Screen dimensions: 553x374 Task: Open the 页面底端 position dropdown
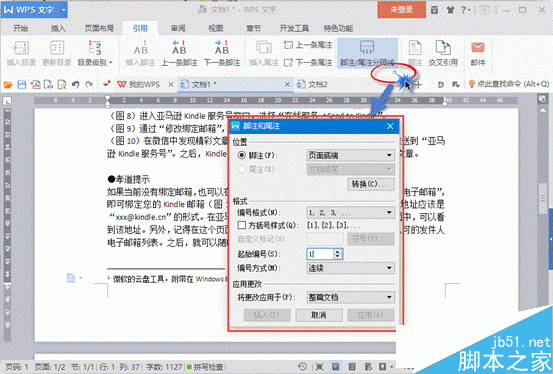351,155
